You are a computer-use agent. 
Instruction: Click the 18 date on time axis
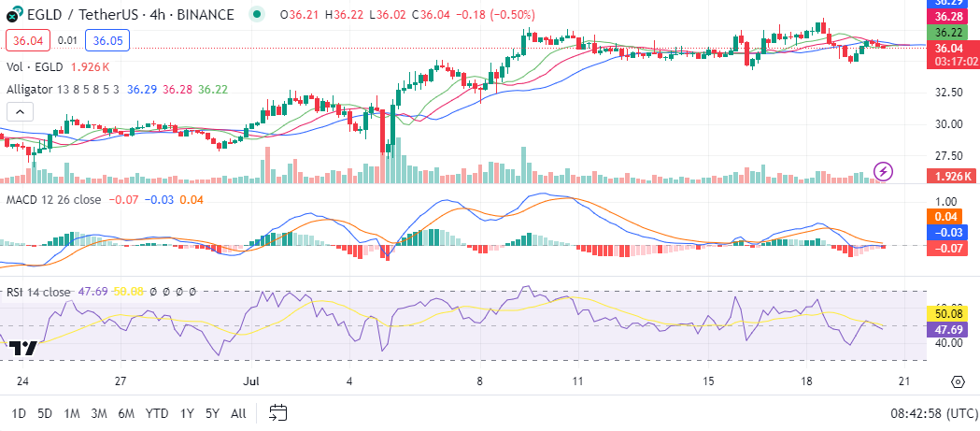[x=806, y=381]
